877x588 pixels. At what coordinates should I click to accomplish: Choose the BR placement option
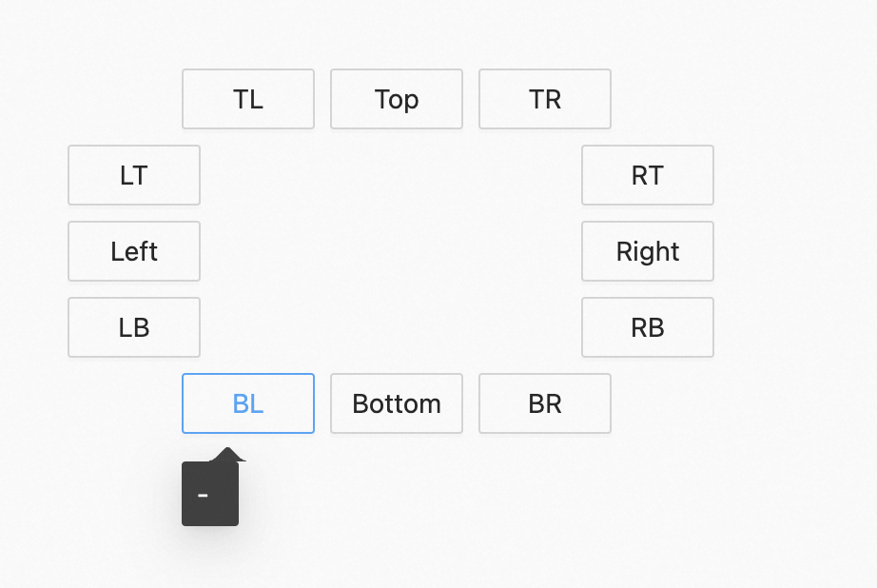tap(544, 403)
